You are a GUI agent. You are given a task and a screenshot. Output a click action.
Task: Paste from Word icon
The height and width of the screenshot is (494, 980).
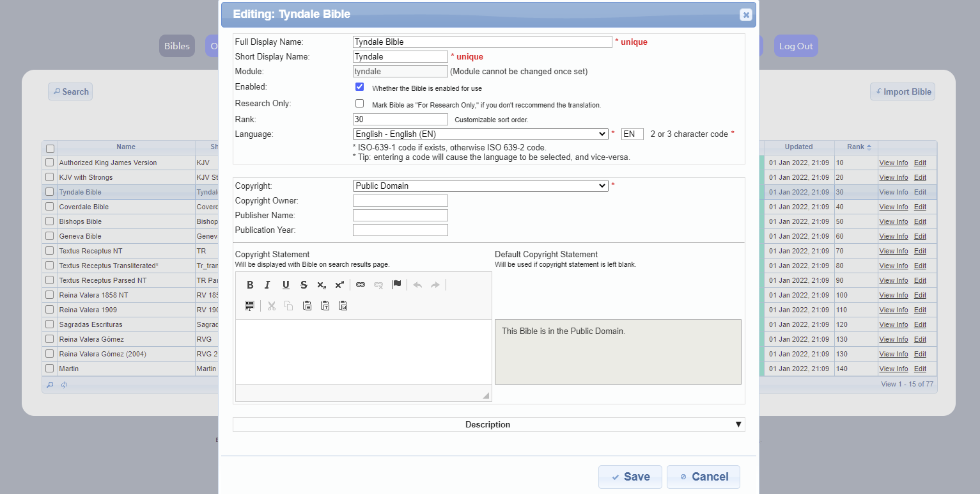pos(343,306)
